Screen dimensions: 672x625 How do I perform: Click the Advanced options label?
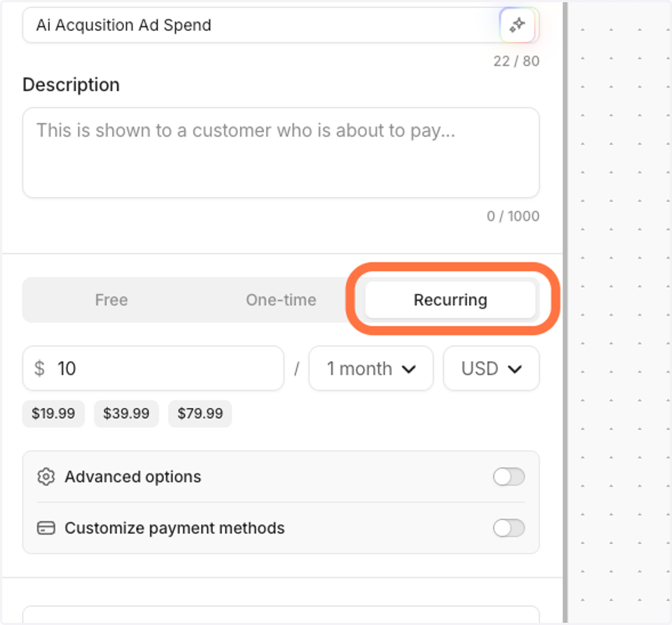tap(133, 477)
